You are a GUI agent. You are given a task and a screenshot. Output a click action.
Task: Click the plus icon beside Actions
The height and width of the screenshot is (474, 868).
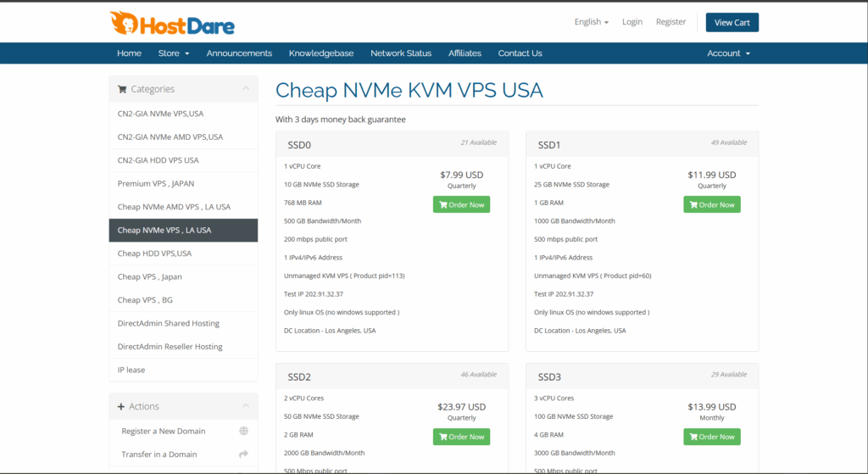120,406
